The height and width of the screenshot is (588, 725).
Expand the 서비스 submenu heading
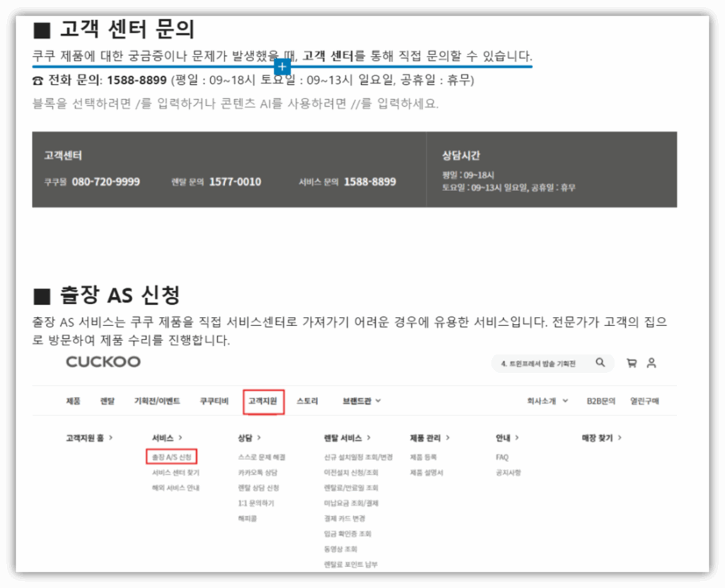click(x=167, y=437)
